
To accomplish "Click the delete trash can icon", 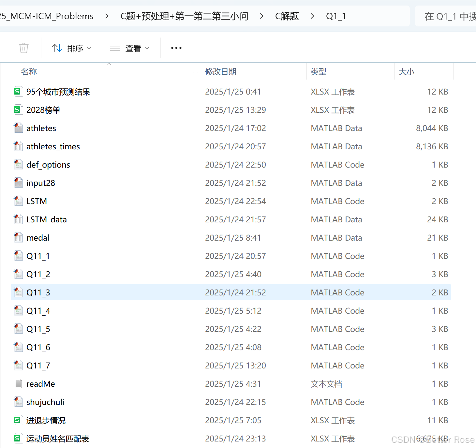I will point(24,48).
